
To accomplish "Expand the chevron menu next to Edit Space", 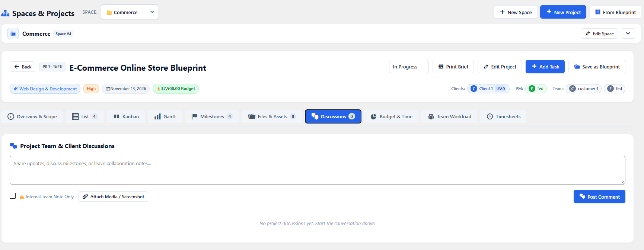I will pos(628,33).
